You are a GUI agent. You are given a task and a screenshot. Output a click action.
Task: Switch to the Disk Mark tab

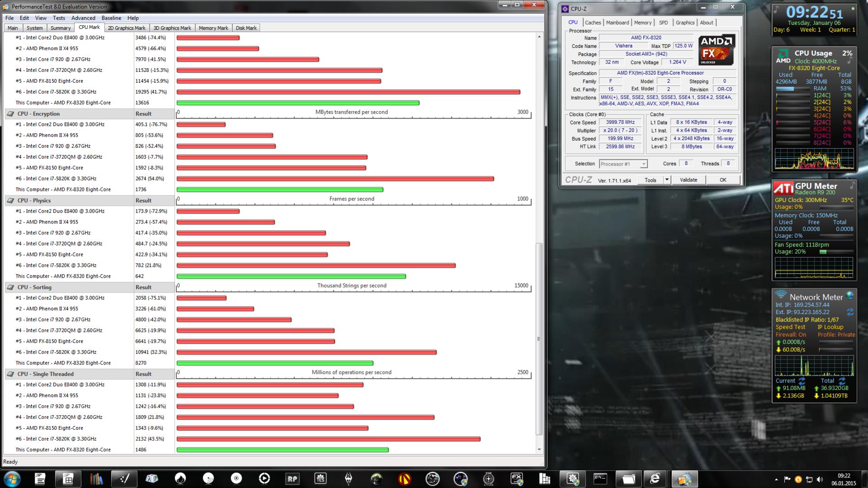(x=246, y=28)
